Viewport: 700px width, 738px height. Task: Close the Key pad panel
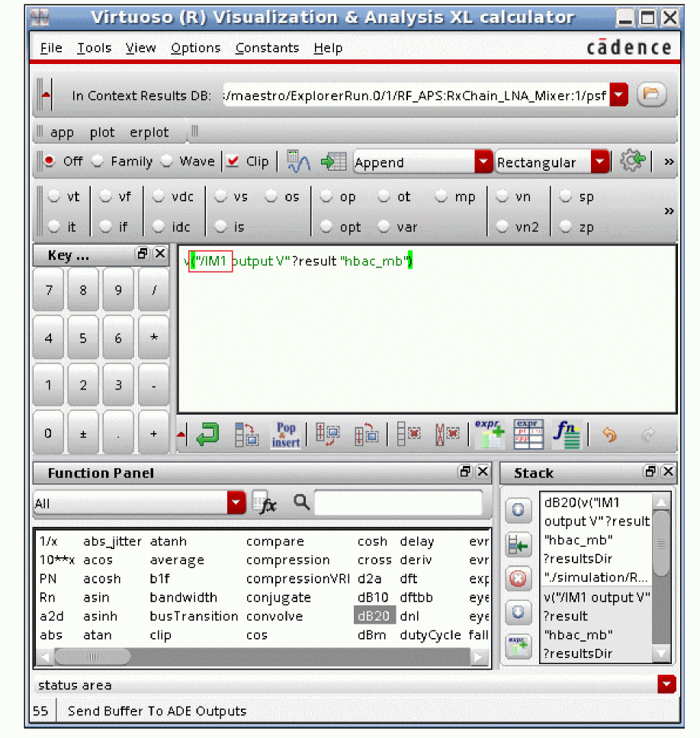(160, 254)
